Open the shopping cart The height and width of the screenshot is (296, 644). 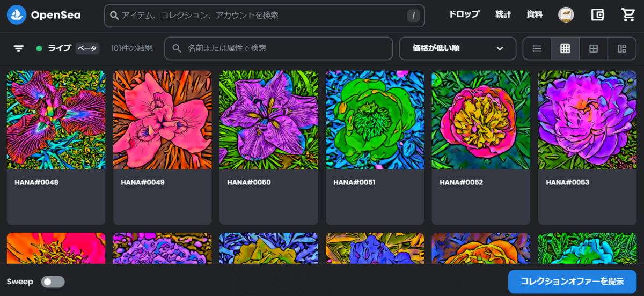(x=628, y=15)
